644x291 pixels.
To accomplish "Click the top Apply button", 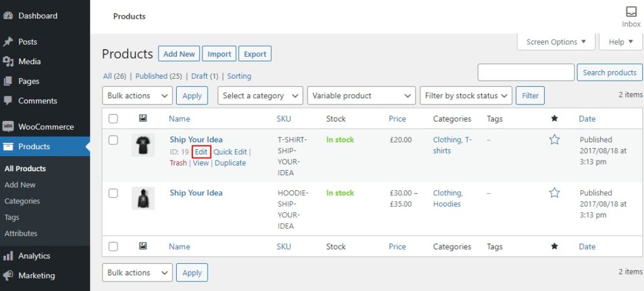I will click(x=192, y=96).
